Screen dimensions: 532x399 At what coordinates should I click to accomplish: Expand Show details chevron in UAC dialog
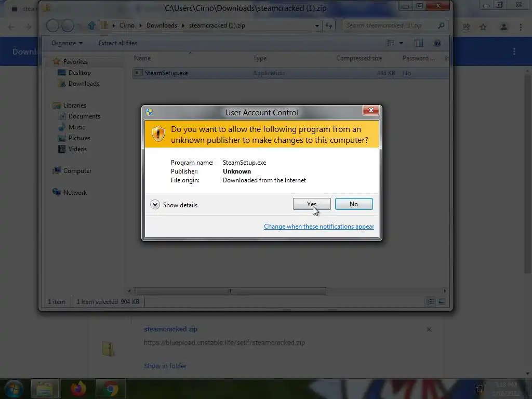[155, 205]
